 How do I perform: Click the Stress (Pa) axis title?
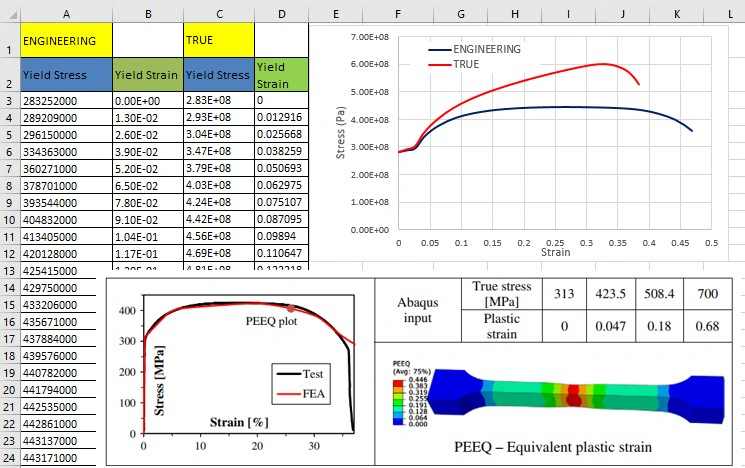340,133
